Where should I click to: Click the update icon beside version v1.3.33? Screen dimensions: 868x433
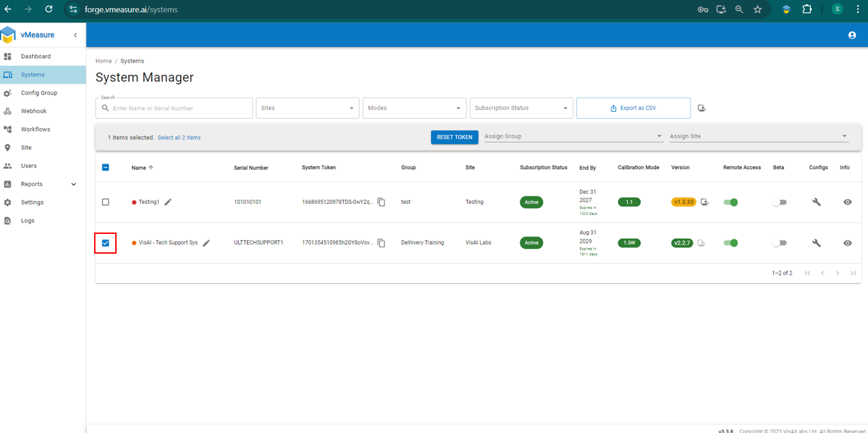pyautogui.click(x=704, y=203)
